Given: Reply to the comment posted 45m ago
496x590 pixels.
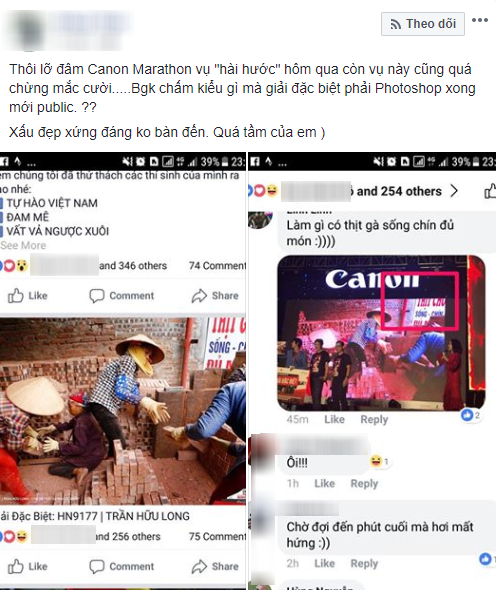Looking at the screenshot, I should click(374, 419).
